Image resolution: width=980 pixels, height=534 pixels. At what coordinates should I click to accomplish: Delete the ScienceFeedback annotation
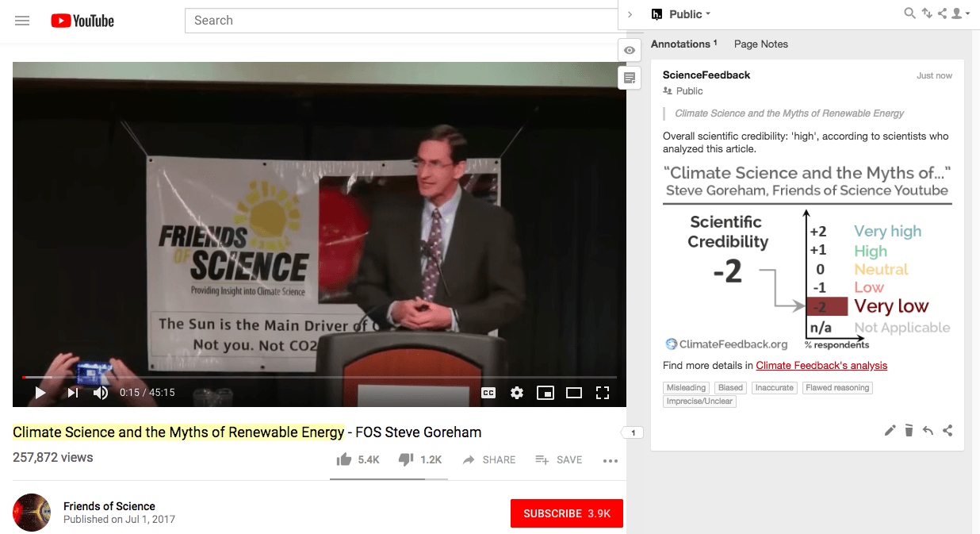click(x=909, y=431)
